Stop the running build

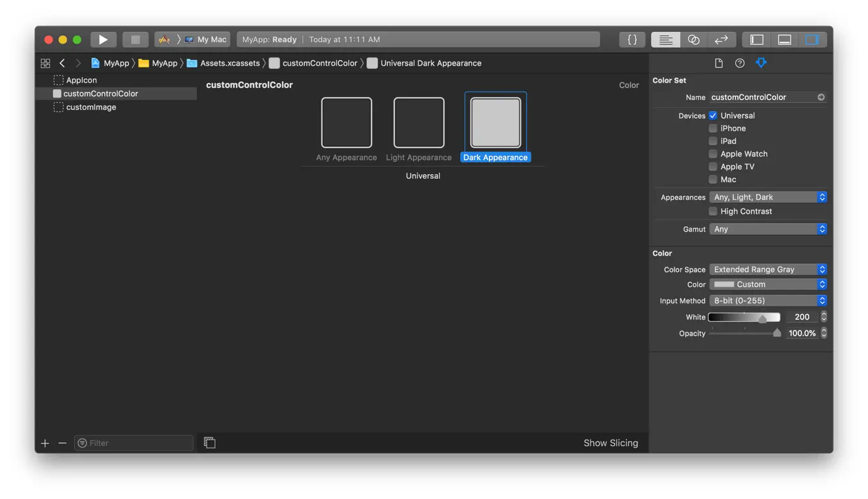(x=135, y=40)
